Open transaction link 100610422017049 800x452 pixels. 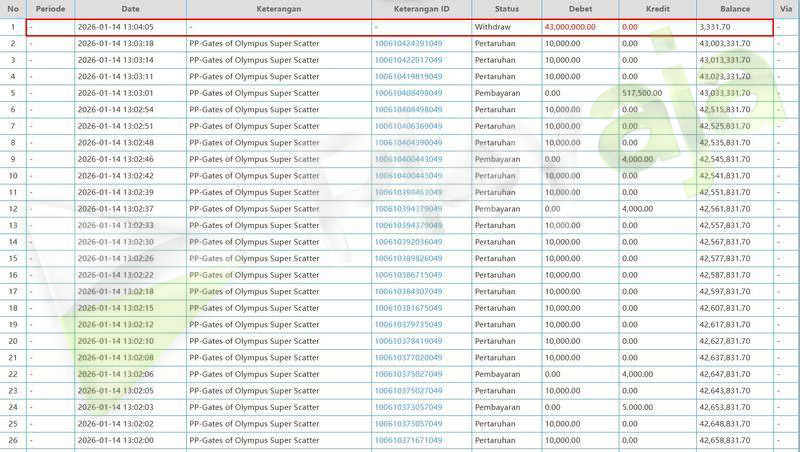[x=408, y=60]
